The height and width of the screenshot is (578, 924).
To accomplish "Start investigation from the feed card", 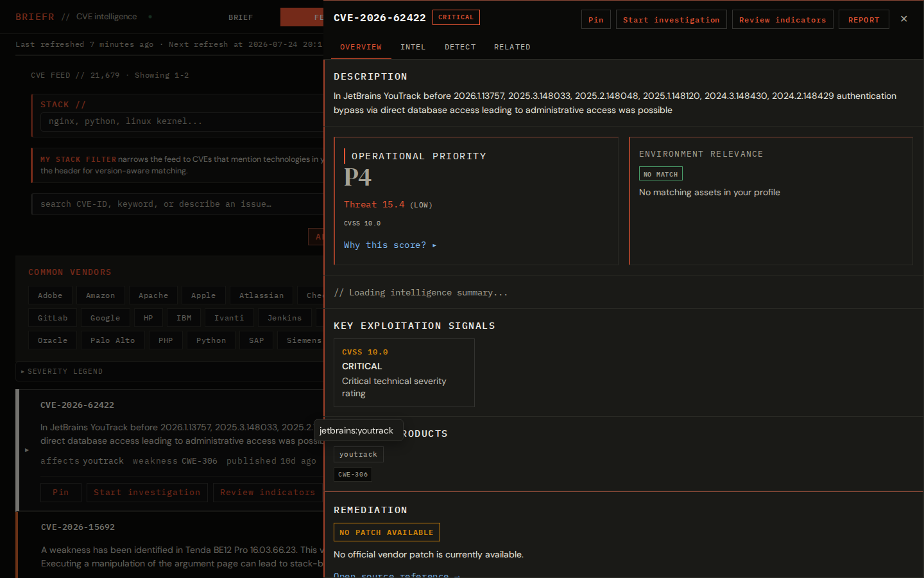I will [147, 493].
